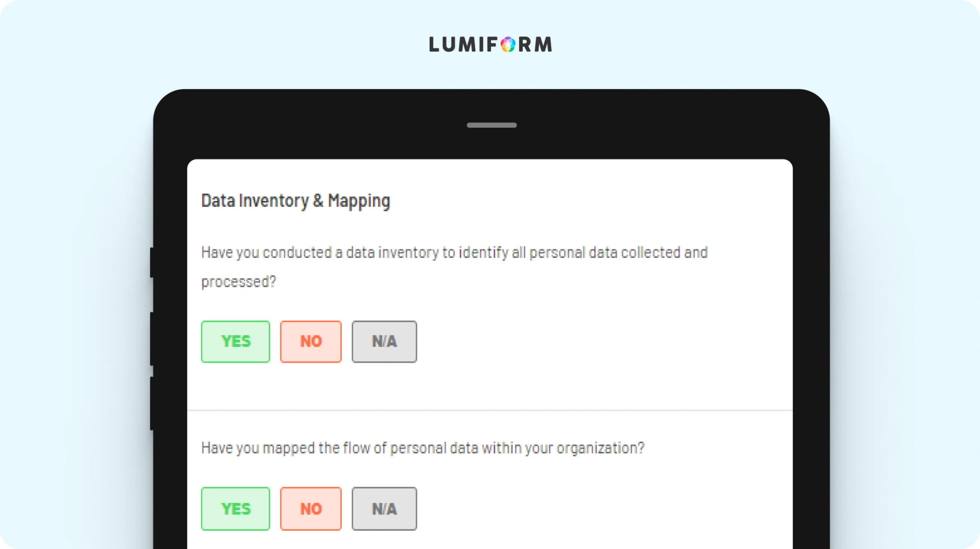Click the light blue background outside tablet

point(77,287)
